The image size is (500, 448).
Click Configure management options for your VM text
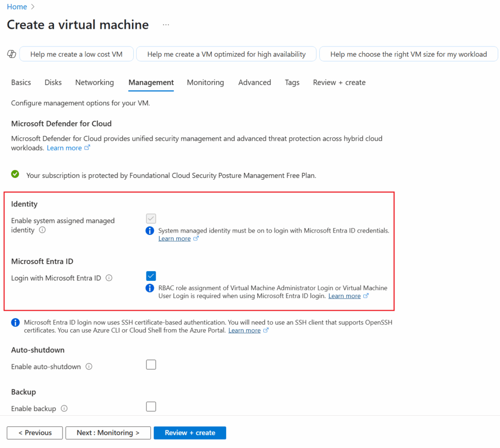coord(81,103)
